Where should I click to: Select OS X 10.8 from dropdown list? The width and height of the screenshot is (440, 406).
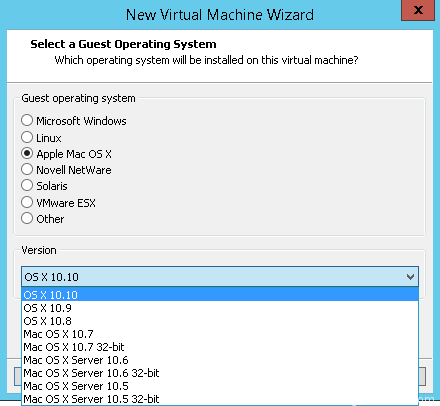[220, 321]
